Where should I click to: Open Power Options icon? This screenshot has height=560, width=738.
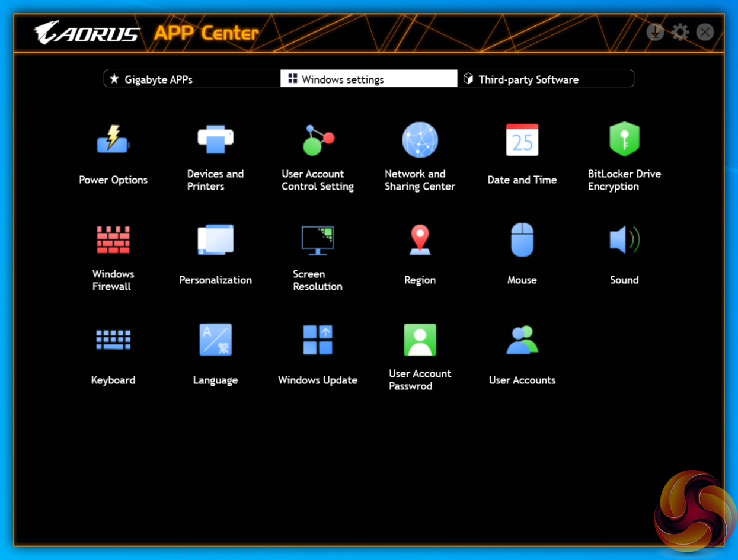(113, 139)
